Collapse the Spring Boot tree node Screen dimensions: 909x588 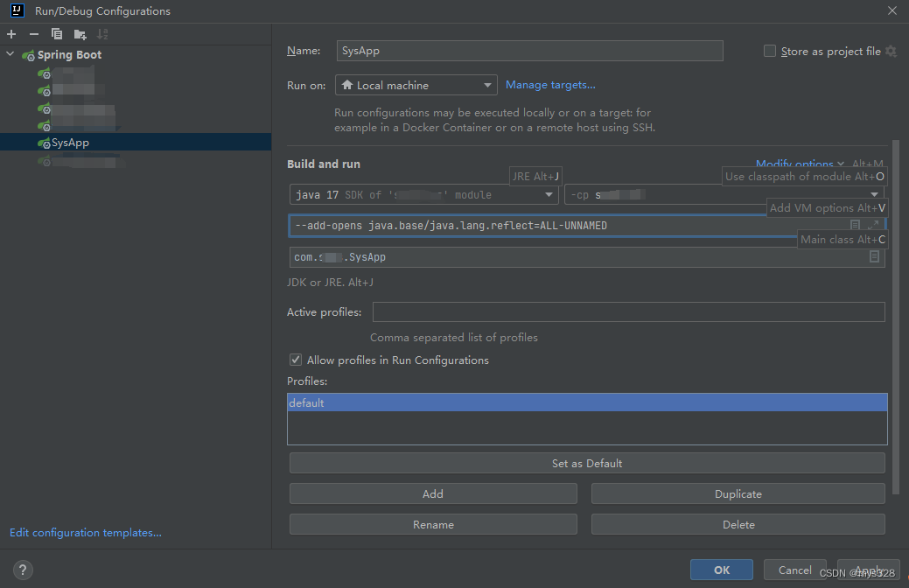[10, 54]
